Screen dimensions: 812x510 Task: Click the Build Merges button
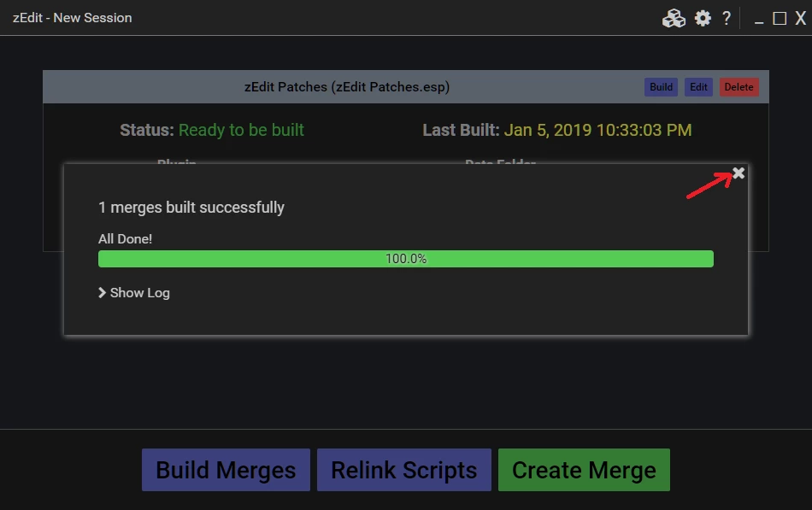point(226,470)
